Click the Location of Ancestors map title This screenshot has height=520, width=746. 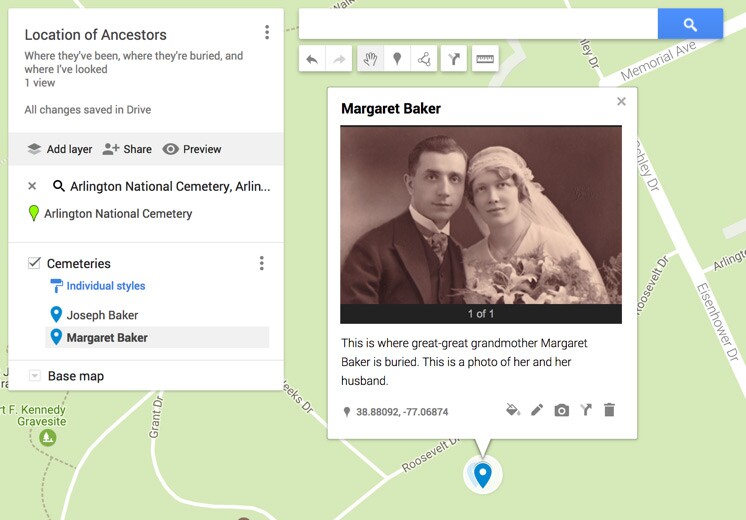pyautogui.click(x=96, y=35)
